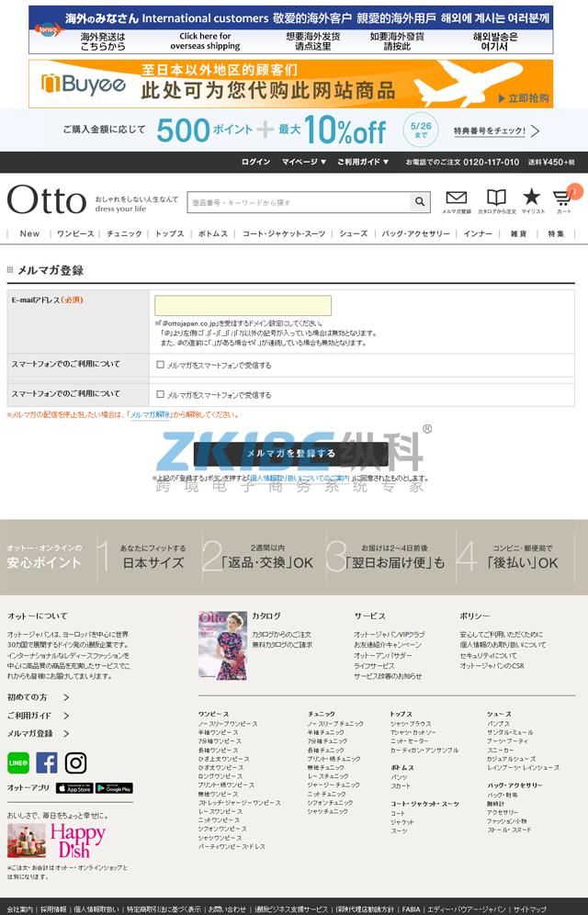Click 無料カタログのご請求 footer link
The image size is (588, 915).
282,645
